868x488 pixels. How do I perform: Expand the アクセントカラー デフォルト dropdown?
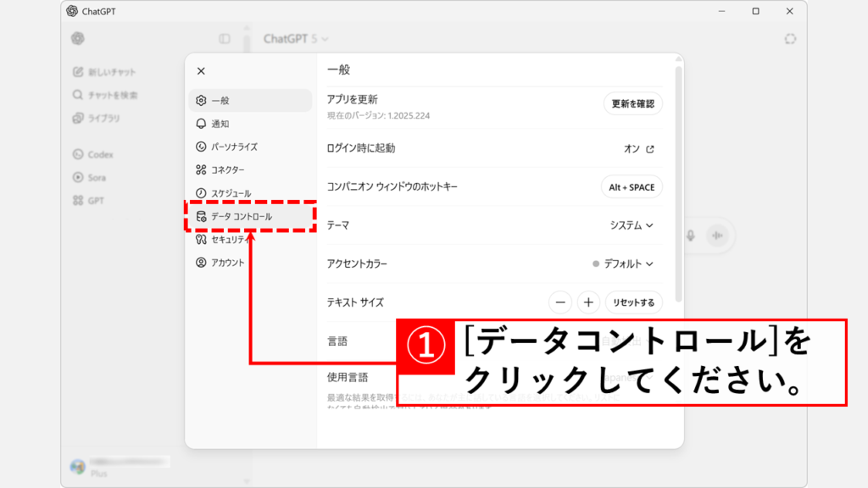623,264
